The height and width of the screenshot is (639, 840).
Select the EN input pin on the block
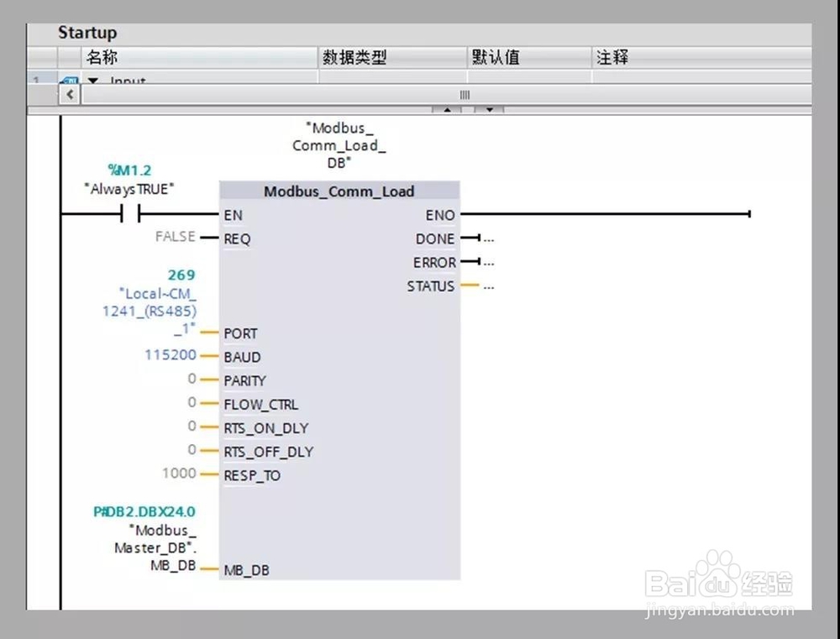tap(233, 215)
